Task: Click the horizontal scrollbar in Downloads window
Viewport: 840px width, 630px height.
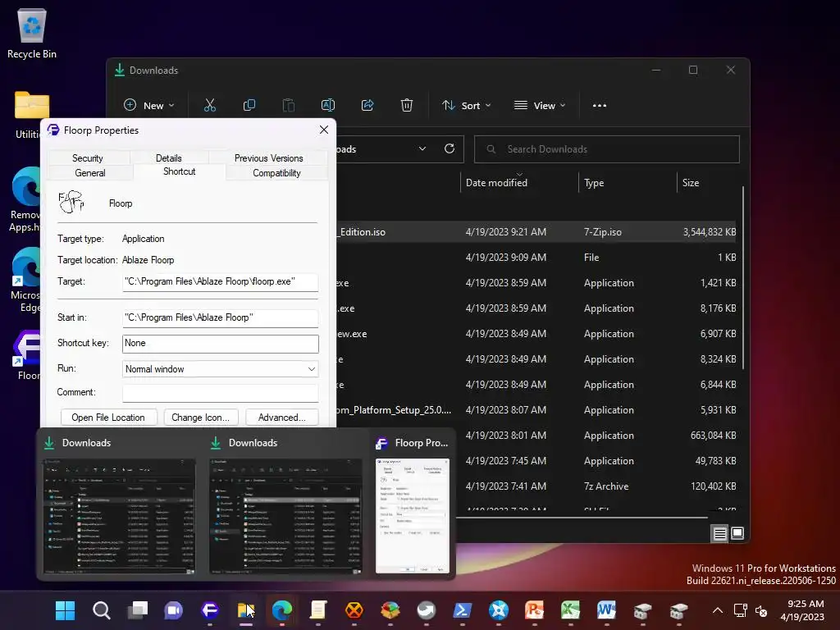Action: coord(582,518)
